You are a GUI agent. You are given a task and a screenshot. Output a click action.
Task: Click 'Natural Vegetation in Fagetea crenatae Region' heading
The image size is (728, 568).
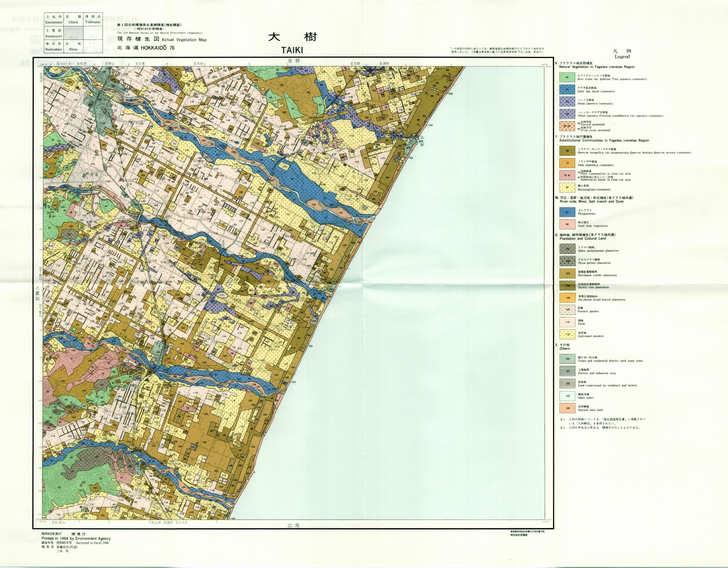(597, 67)
